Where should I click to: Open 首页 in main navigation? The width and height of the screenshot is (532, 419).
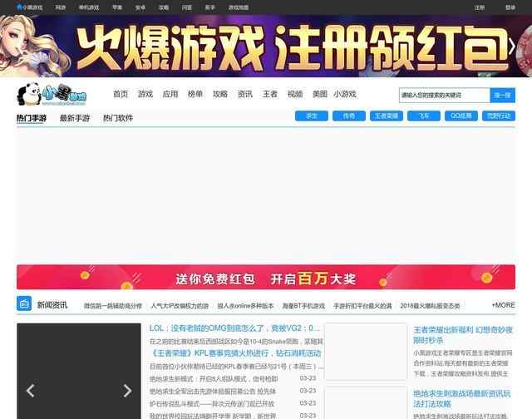coord(121,94)
